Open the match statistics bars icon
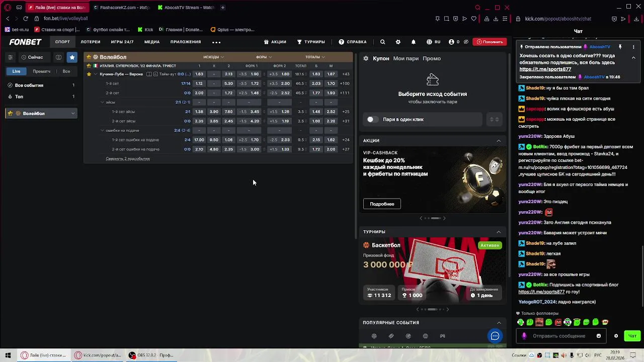The image size is (644, 362). click(155, 74)
